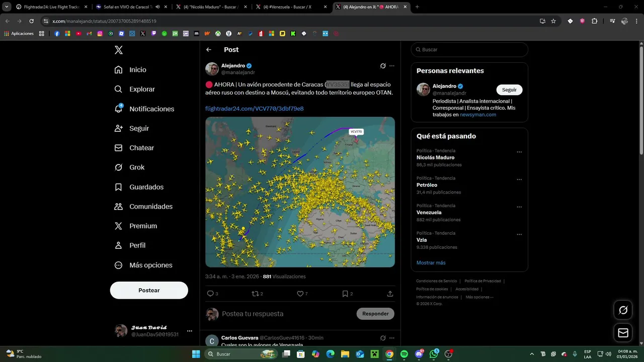Viewport: 644px width, 362px height.
Task: Click the Buscar search box on X
Action: click(469, 50)
